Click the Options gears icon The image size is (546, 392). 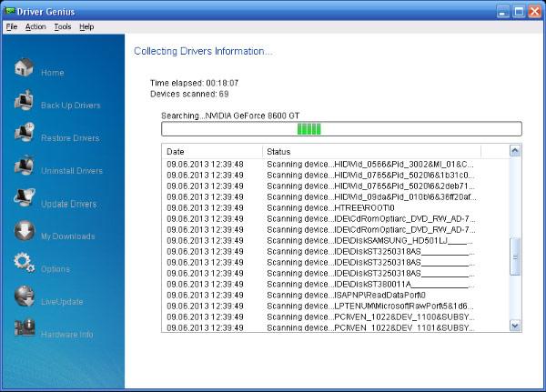click(x=24, y=263)
